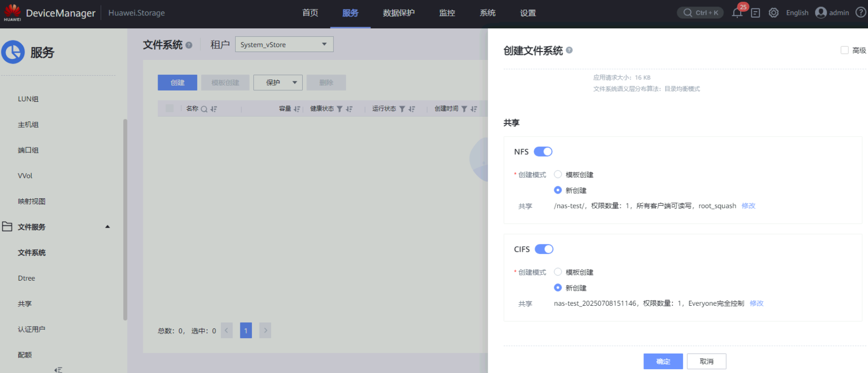Image resolution: width=868 pixels, height=373 pixels.
Task: Turn off the CIFS share toggle
Action: tap(544, 249)
